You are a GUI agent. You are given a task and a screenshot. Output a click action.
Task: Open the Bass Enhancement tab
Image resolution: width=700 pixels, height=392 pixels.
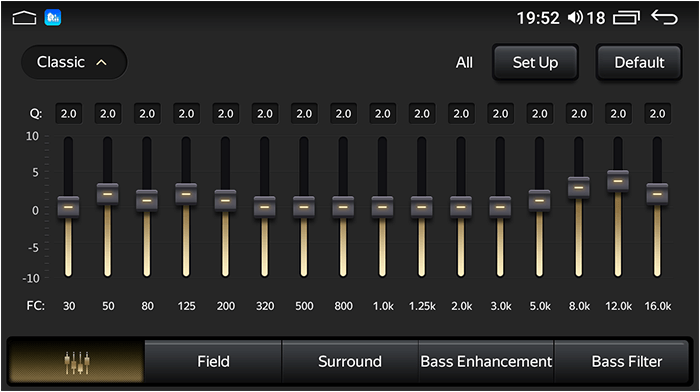[x=486, y=362]
